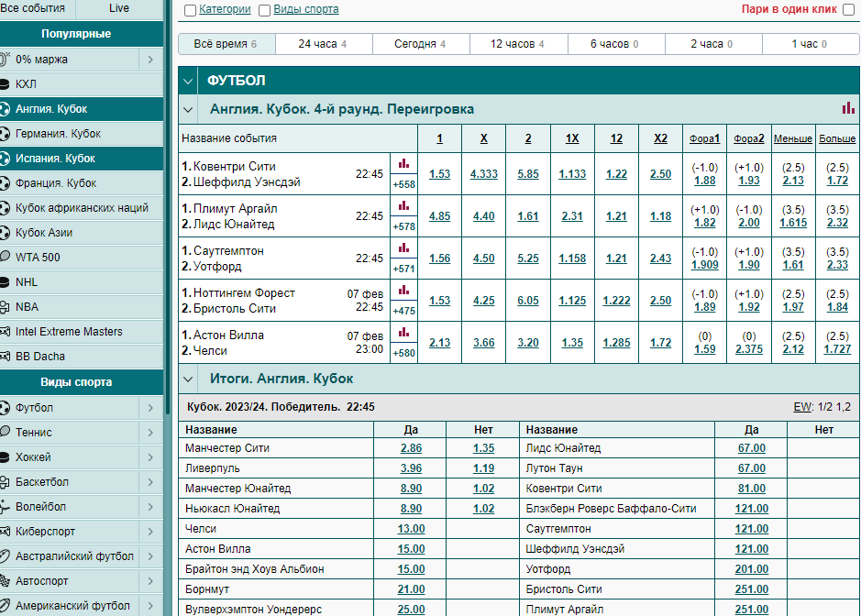861x616 pixels.
Task: Open stats icon for Ноттингем Форест match
Action: pos(403,290)
